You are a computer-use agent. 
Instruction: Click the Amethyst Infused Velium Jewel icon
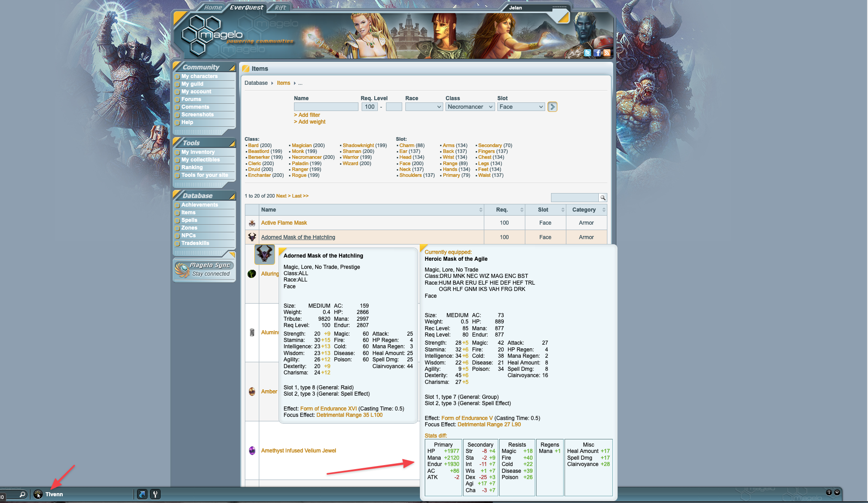coord(252,450)
